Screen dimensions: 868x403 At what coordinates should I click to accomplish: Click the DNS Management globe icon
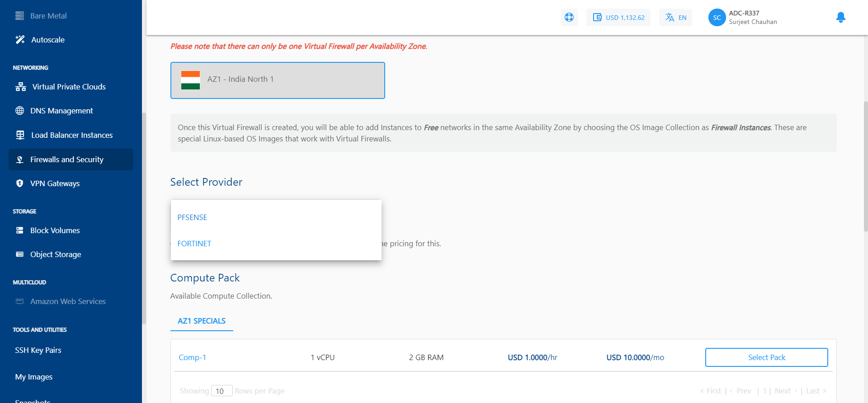pyautogui.click(x=20, y=111)
